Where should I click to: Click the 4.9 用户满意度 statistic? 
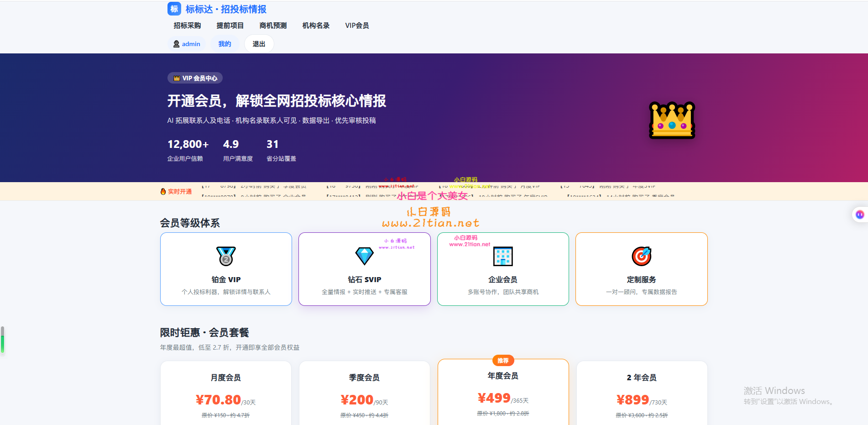(x=238, y=150)
